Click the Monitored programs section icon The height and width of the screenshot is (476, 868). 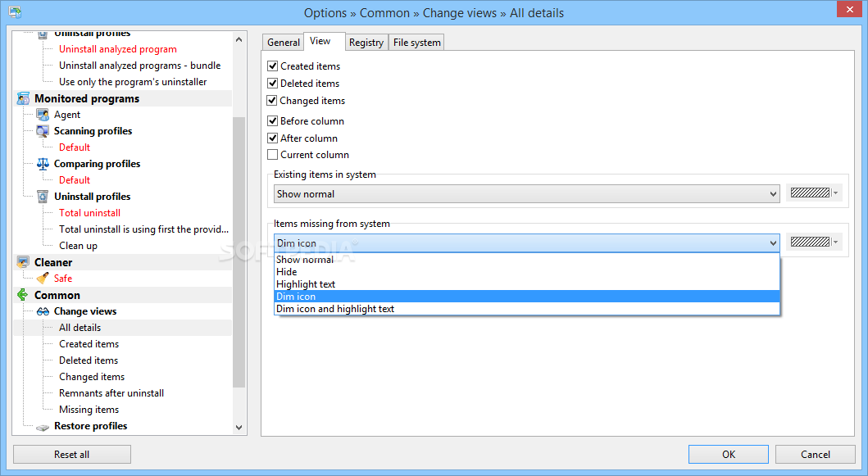(23, 98)
